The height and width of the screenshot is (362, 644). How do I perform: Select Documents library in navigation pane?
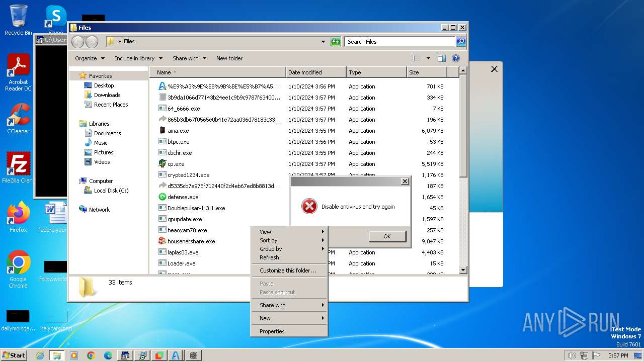tap(107, 133)
